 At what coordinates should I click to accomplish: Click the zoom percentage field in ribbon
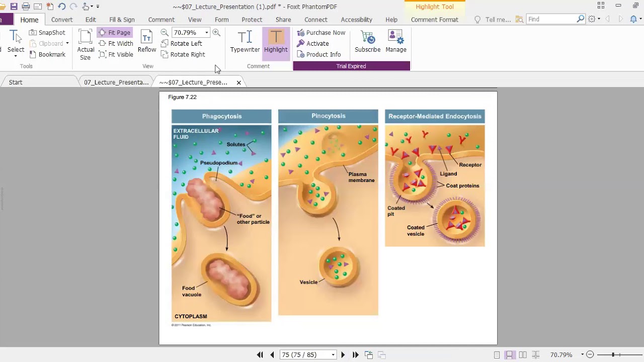pyautogui.click(x=187, y=33)
